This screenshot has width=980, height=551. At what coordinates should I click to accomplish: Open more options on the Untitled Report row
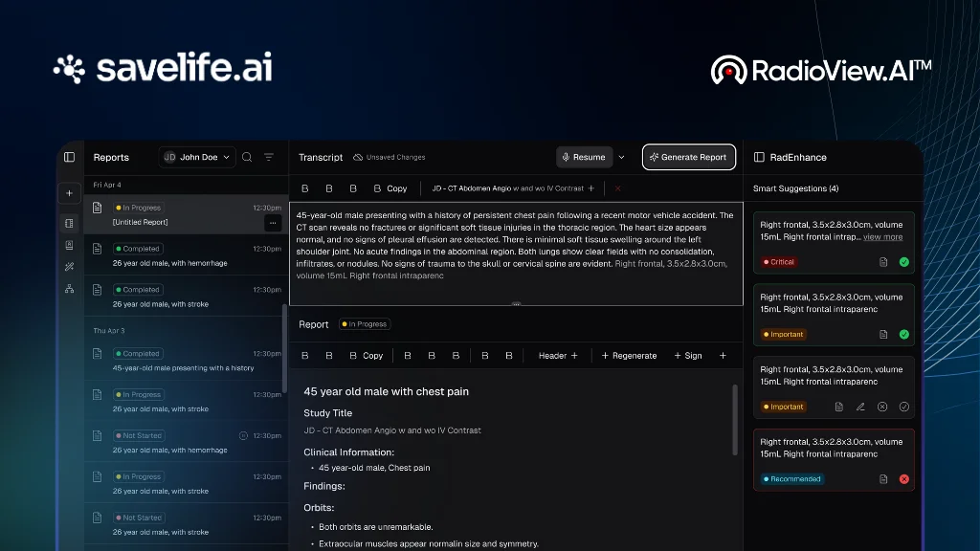[x=273, y=223]
